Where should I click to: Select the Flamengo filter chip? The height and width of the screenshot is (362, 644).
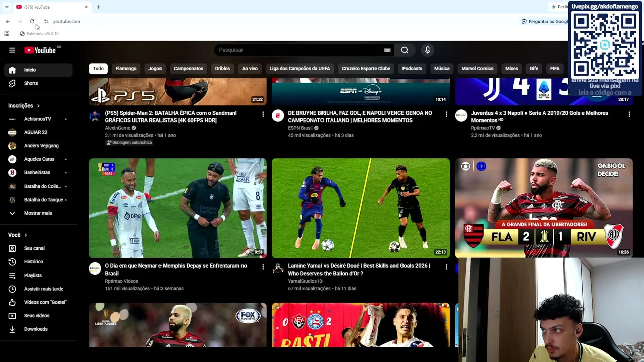[126, 69]
